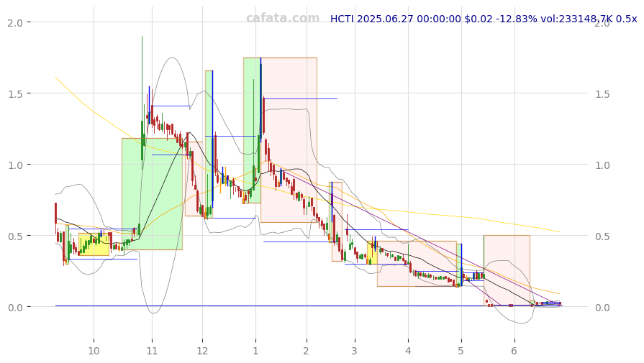Viewport: 644px width, 363px height.
Task: Click right axis label 0.0
Action: 602,308
